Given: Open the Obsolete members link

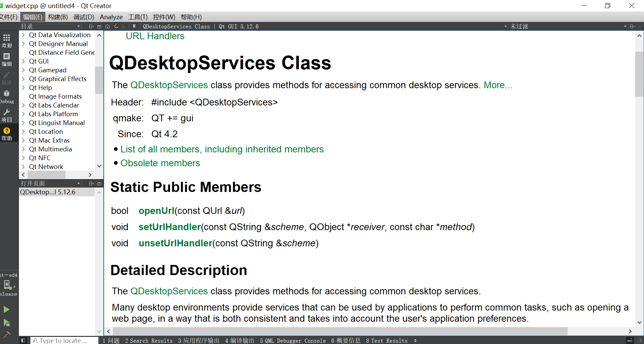Looking at the screenshot, I should (x=160, y=163).
